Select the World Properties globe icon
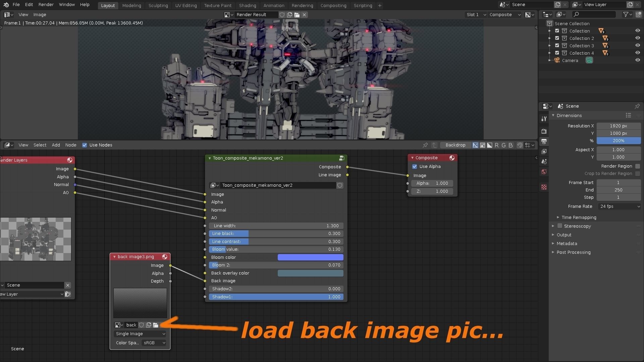 544,172
